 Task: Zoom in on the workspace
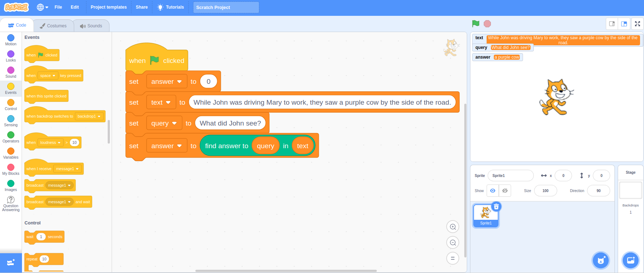tap(453, 227)
